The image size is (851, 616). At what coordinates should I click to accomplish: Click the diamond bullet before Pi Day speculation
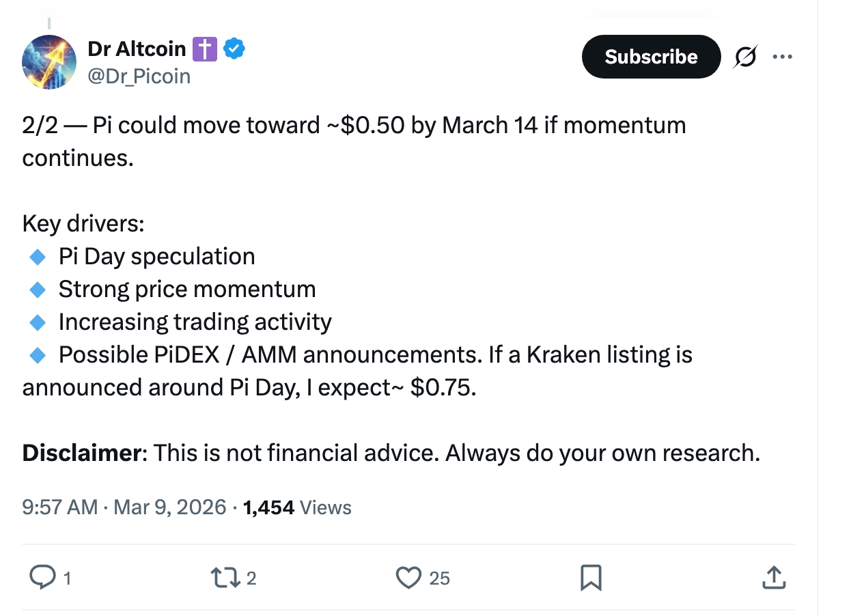tap(38, 257)
